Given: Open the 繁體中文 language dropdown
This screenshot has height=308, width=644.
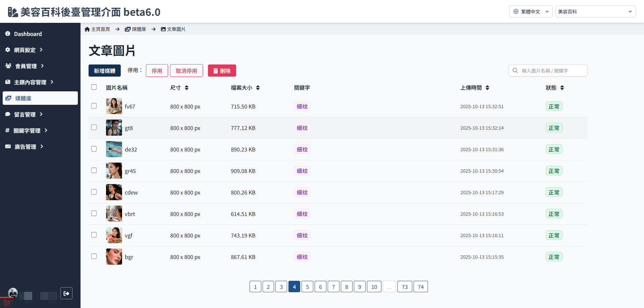Looking at the screenshot, I should click(531, 11).
